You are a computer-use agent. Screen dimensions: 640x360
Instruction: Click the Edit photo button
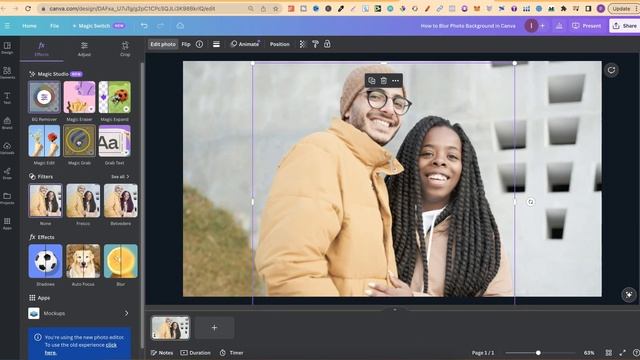[x=163, y=44]
